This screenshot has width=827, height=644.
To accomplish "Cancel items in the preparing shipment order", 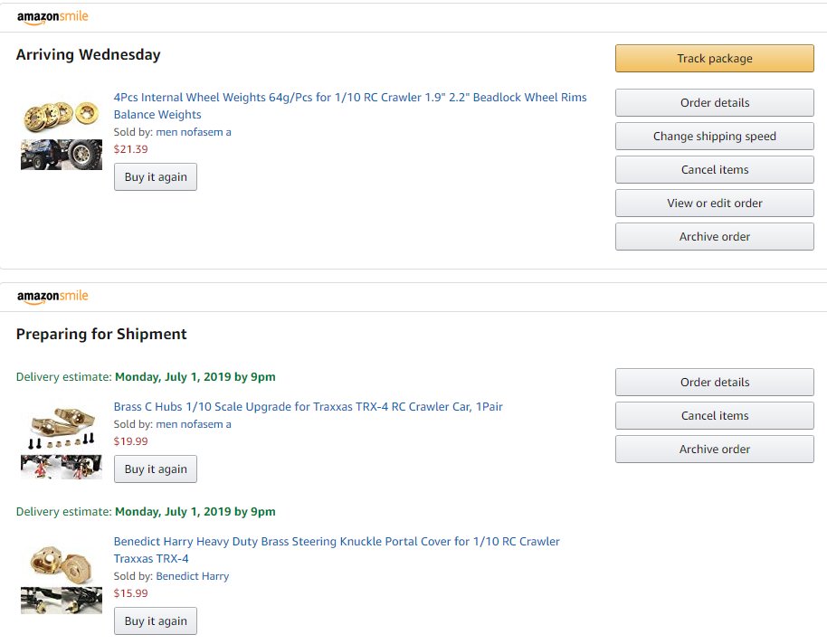I will [x=714, y=416].
